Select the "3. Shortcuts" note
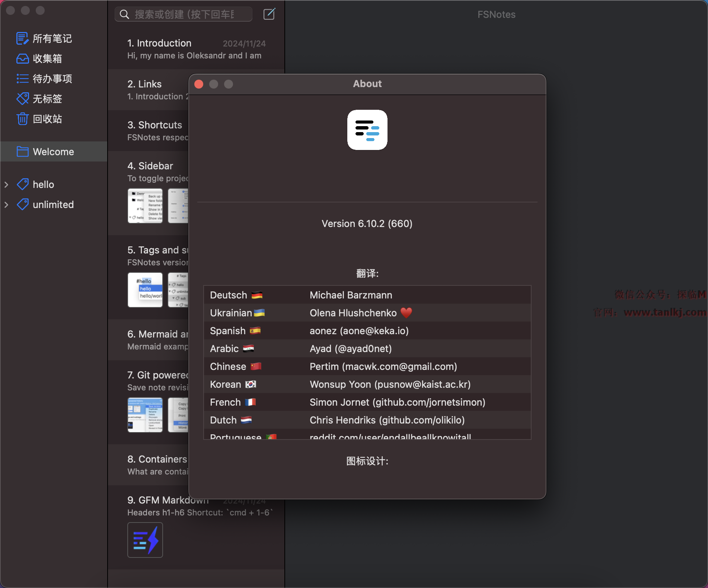 click(x=148, y=131)
